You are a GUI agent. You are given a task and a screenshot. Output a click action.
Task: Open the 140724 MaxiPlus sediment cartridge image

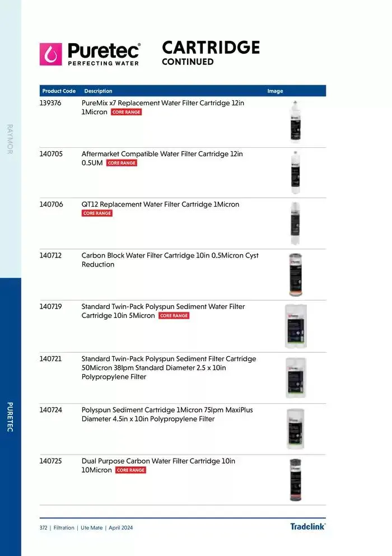(296, 429)
